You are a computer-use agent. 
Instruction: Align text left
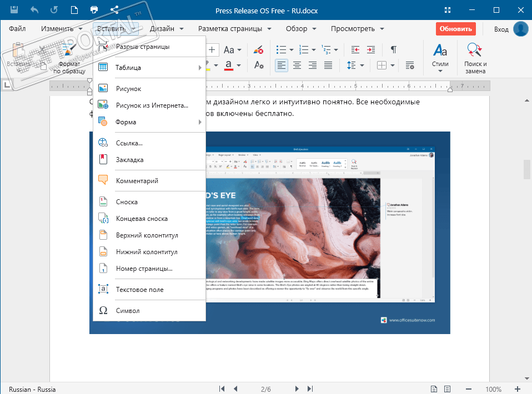281,65
